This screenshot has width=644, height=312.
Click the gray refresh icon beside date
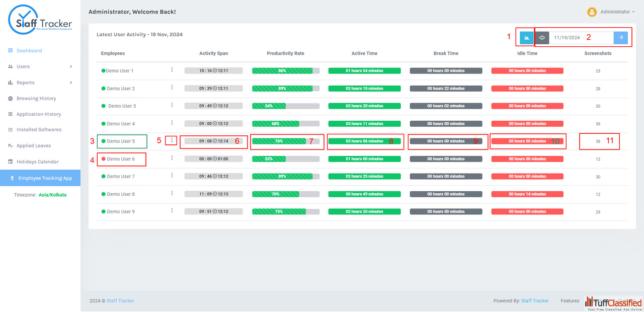[542, 38]
